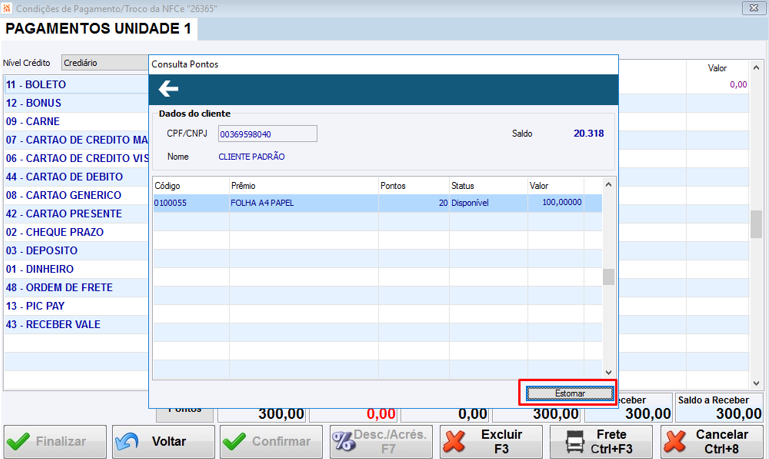This screenshot has width=769, height=459.
Task: Click the Cancelar Ctrl+8 button
Action: click(x=712, y=442)
